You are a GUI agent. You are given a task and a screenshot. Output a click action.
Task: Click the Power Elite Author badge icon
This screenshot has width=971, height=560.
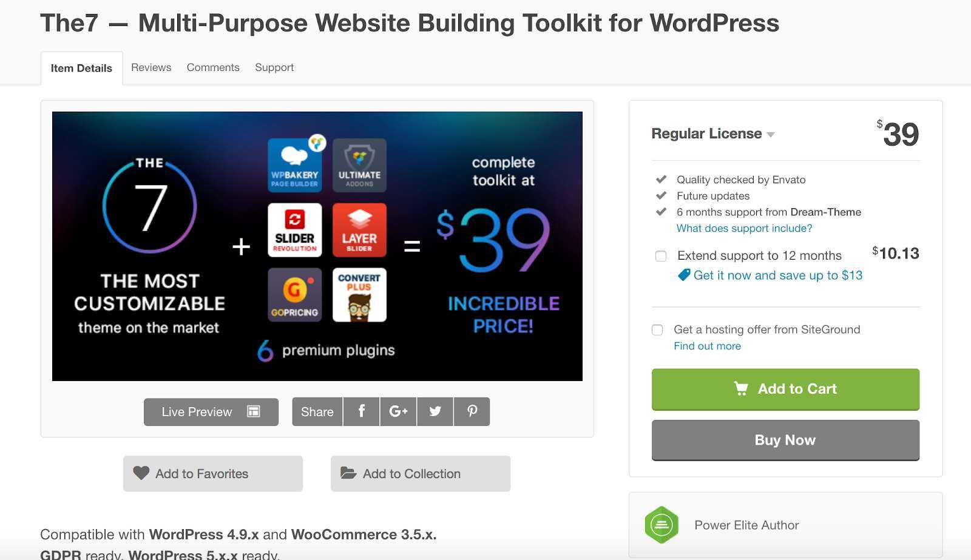[x=661, y=525]
